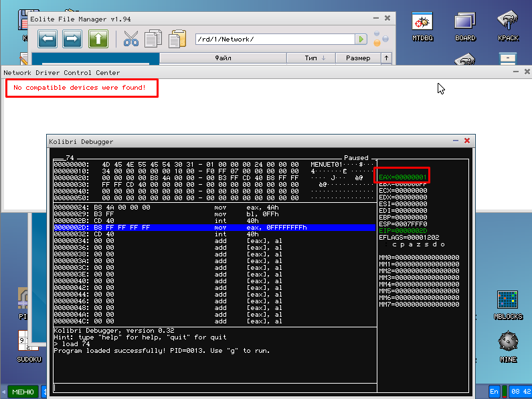
Task: Click the green go button beside path
Action: click(361, 39)
